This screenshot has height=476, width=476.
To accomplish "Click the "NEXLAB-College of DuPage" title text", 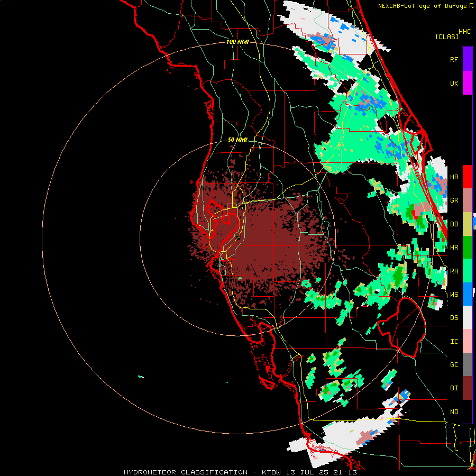I will (423, 6).
